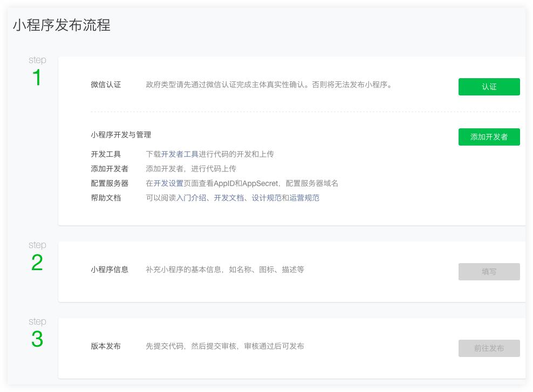Click the 小程序开发与管理 section heading
Screen dimensions: 533x392
[x=121, y=135]
